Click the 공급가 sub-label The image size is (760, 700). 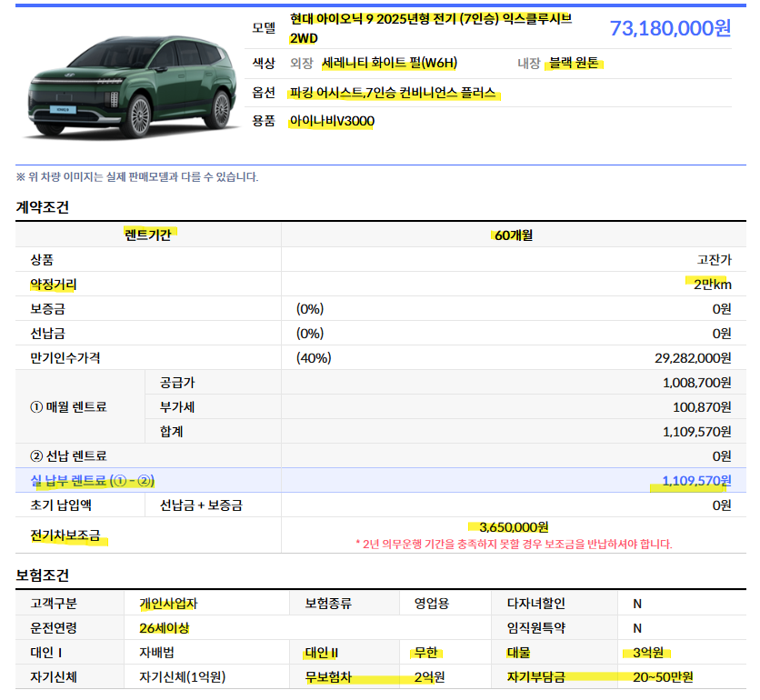pyautogui.click(x=177, y=383)
